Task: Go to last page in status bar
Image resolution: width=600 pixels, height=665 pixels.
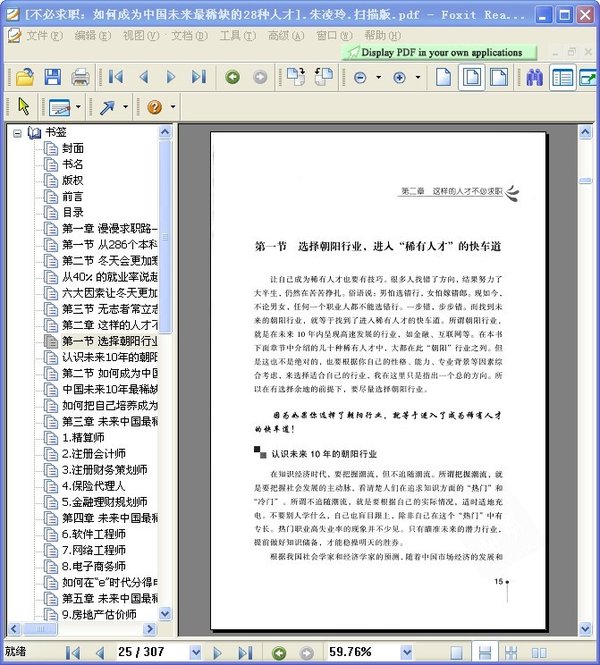Action: click(x=245, y=652)
